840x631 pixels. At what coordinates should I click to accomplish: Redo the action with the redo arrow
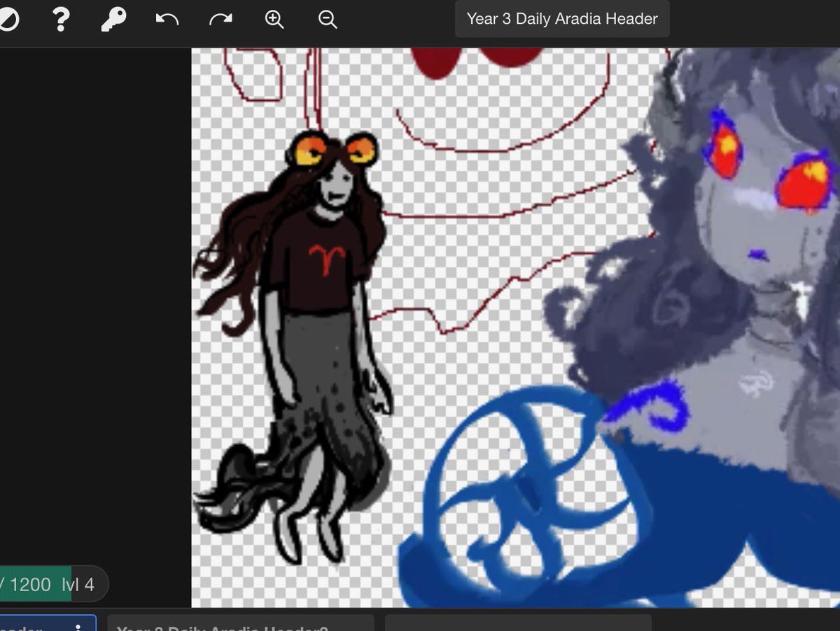pyautogui.click(x=220, y=20)
